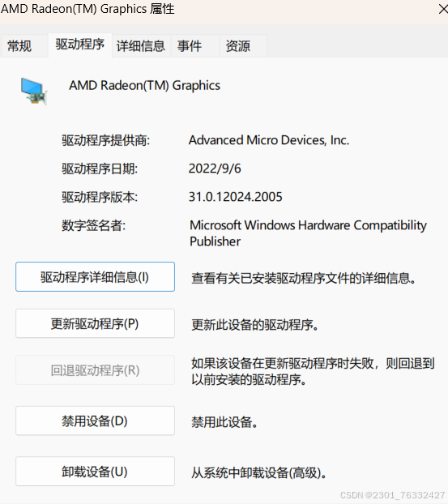Click 卸载设备(U) button
The image size is (448, 504).
pos(95,472)
